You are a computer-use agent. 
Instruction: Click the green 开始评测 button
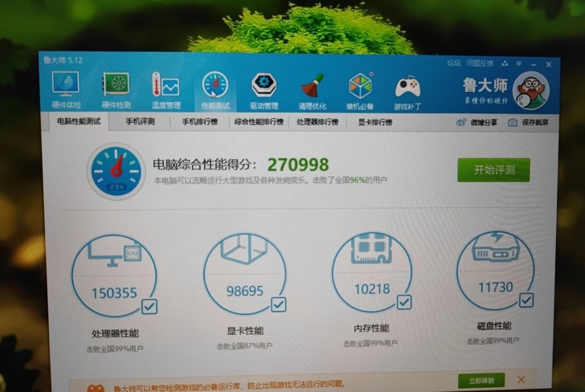493,170
